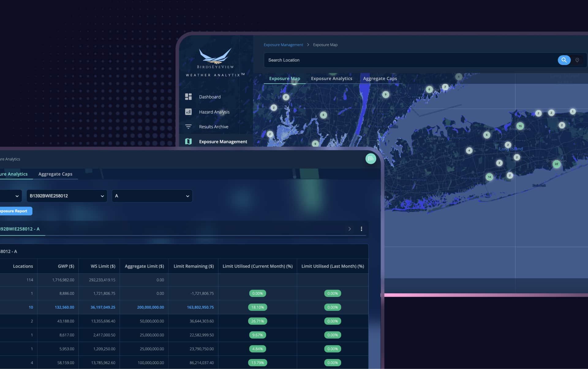The height and width of the screenshot is (369, 588).
Task: Click the Exposure Management map icon
Action: click(188, 141)
